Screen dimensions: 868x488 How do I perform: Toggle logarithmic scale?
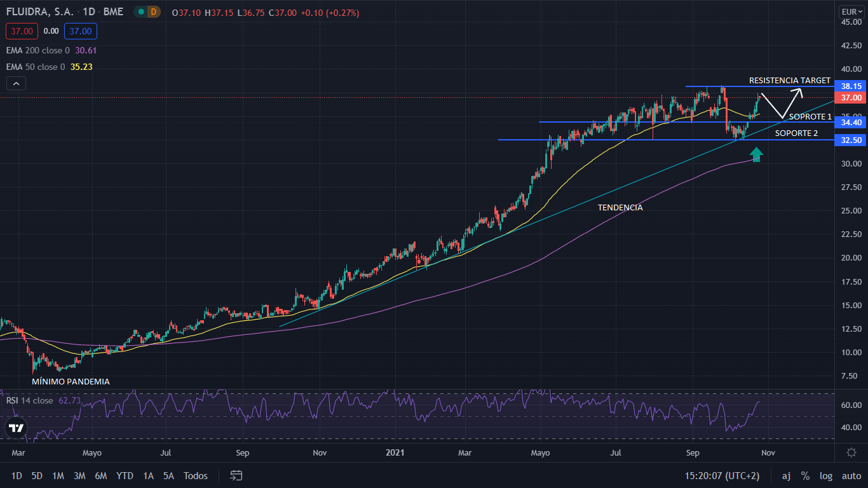click(x=826, y=475)
